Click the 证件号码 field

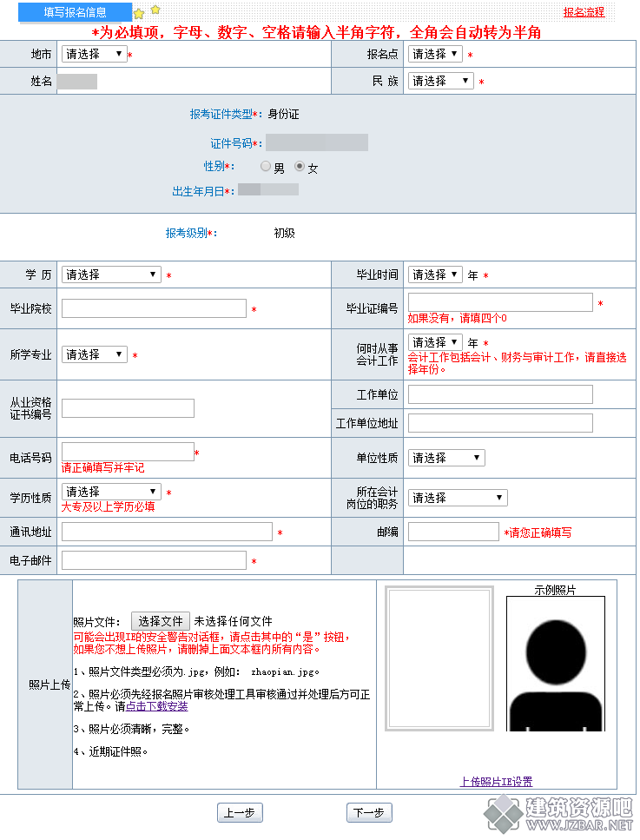tap(316, 142)
